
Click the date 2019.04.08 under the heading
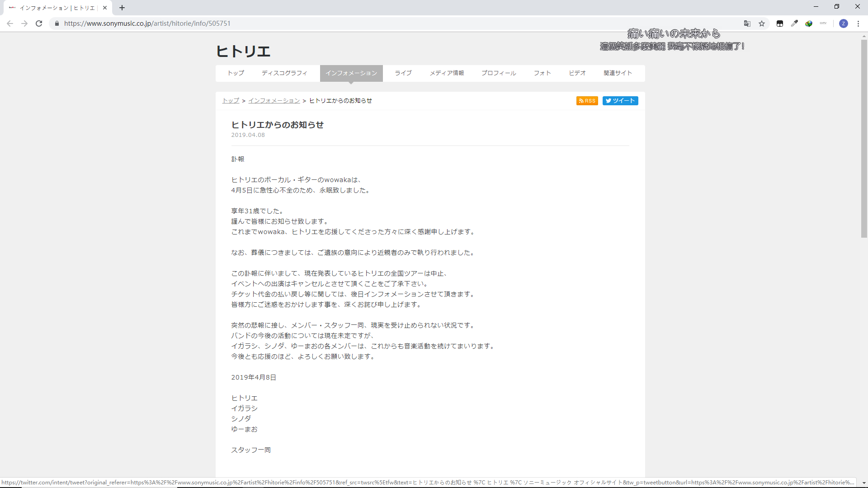248,135
